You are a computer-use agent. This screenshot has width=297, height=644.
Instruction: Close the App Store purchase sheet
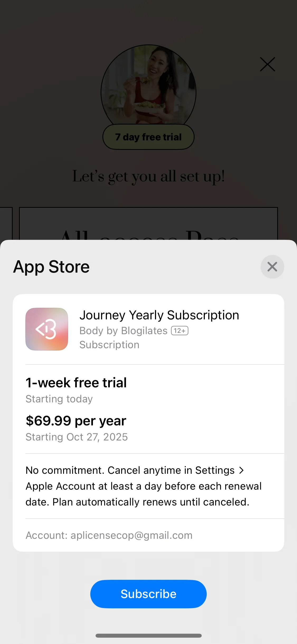(x=272, y=267)
